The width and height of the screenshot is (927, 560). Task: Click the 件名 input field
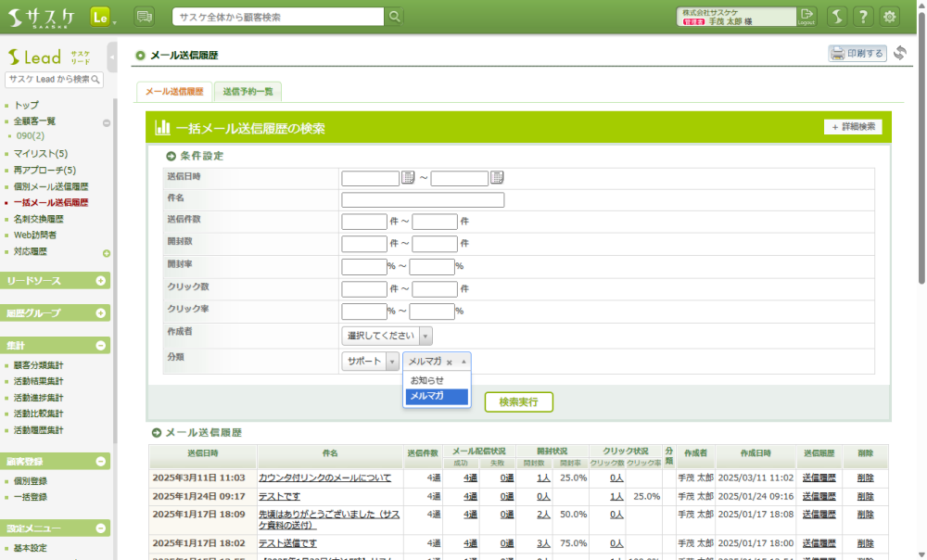coord(423,200)
